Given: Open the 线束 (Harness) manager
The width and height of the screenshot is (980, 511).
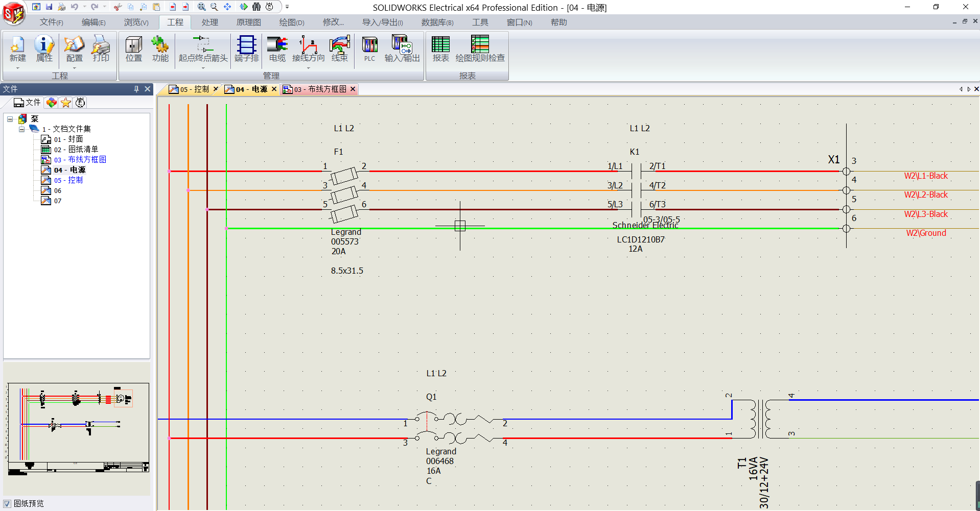Looking at the screenshot, I should point(340,49).
